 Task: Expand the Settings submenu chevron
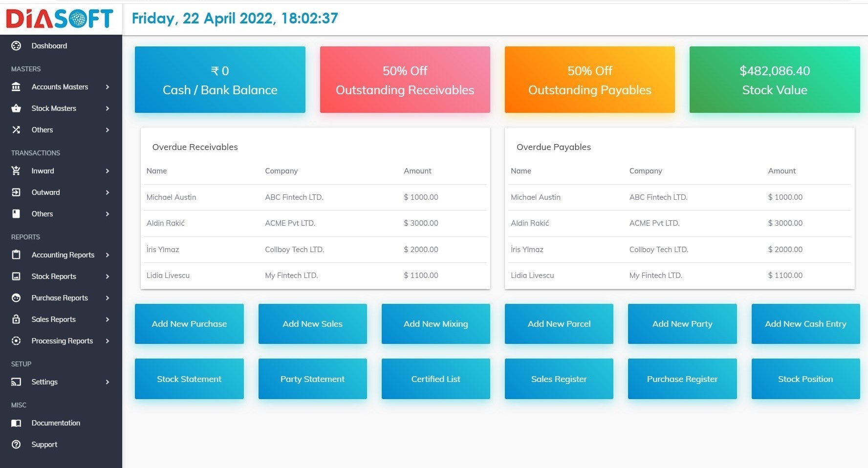click(x=108, y=382)
